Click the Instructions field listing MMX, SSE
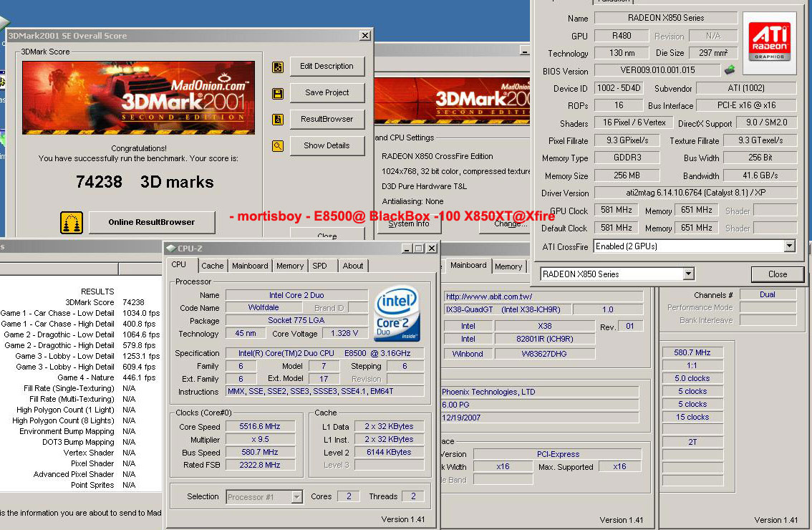The height and width of the screenshot is (530, 812). (x=324, y=392)
